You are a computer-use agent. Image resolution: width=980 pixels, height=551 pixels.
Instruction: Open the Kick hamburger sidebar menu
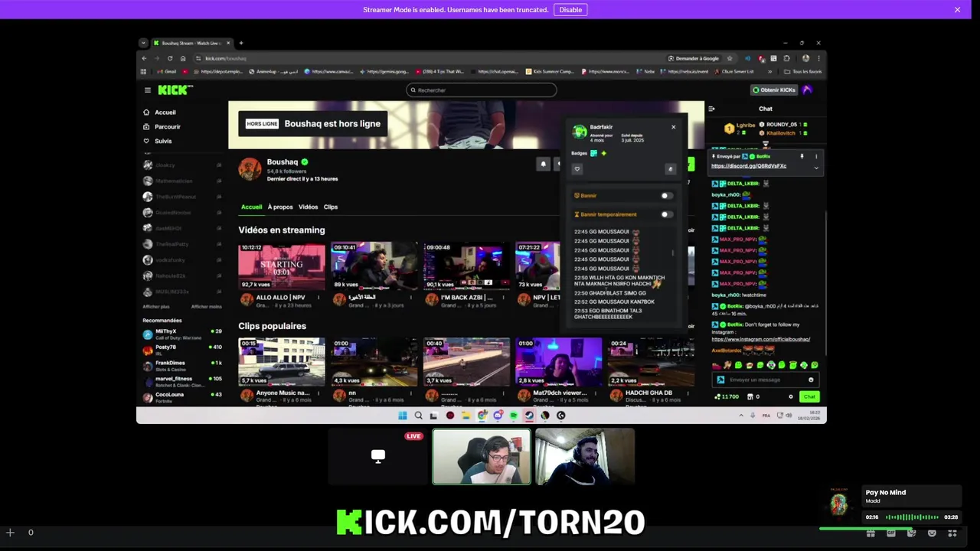coord(148,90)
